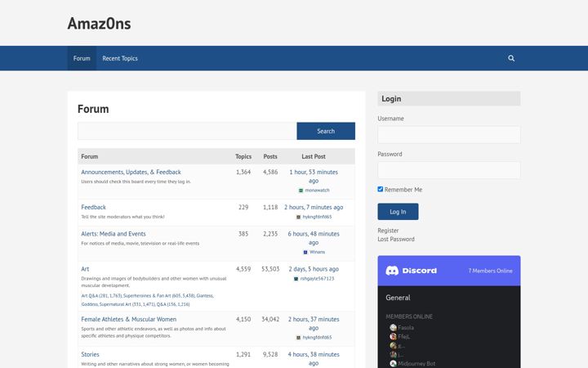The height and width of the screenshot is (368, 588).
Task: Open '2 hours, 7 minutes ago' last post
Action: (314, 207)
